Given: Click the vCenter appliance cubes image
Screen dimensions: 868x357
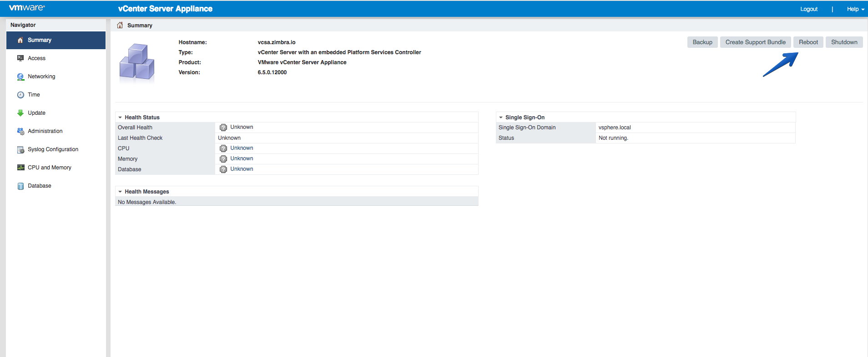Looking at the screenshot, I should pos(137,62).
